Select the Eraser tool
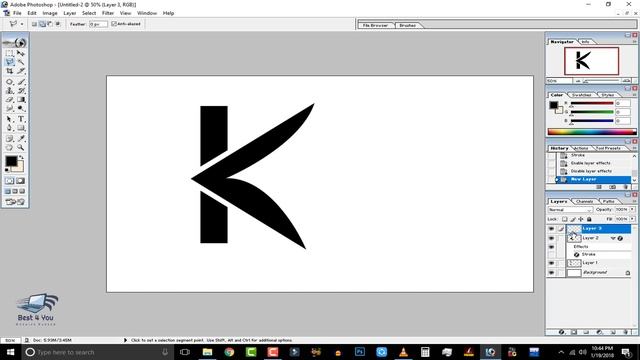This screenshot has height=360, width=640. pyautogui.click(x=9, y=100)
